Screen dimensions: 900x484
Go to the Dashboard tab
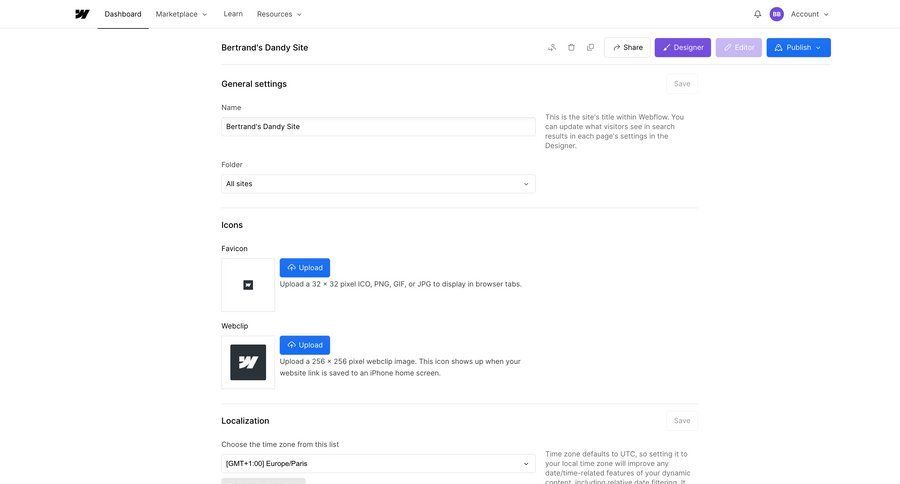pos(123,14)
